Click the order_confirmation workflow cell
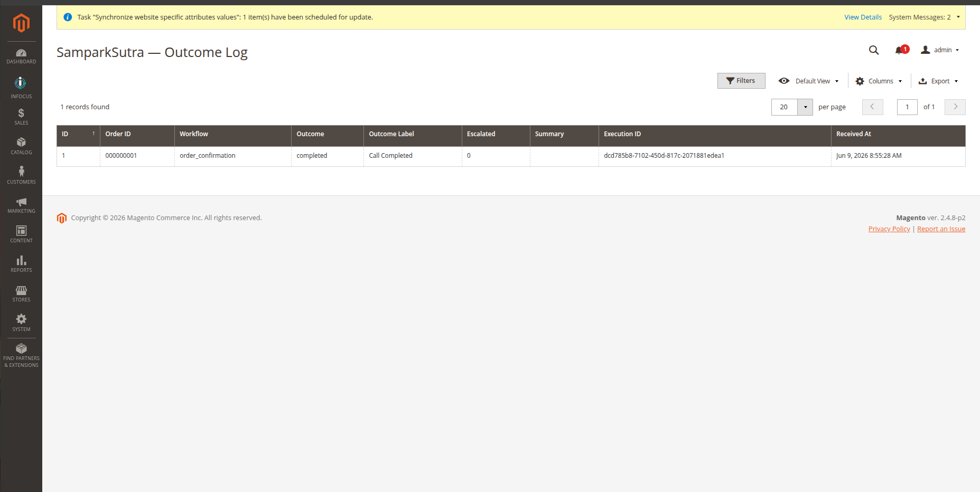This screenshot has width=980, height=492. pos(233,156)
